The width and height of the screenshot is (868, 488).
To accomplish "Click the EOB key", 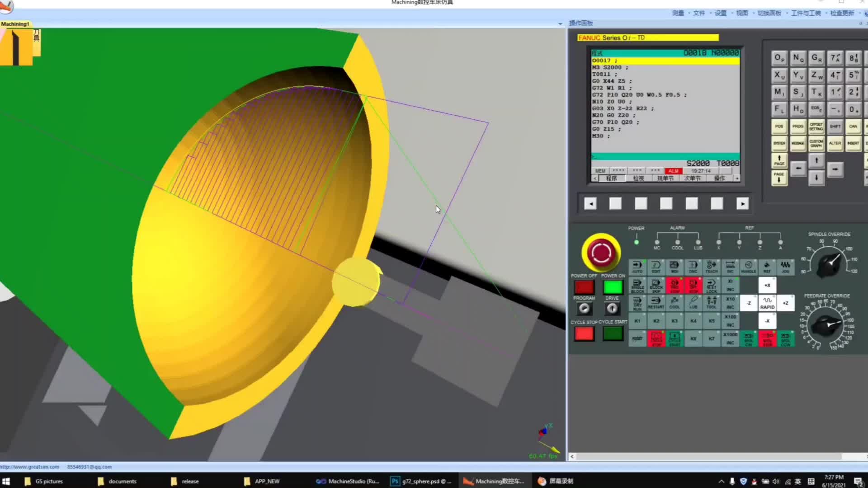I will [x=816, y=109].
